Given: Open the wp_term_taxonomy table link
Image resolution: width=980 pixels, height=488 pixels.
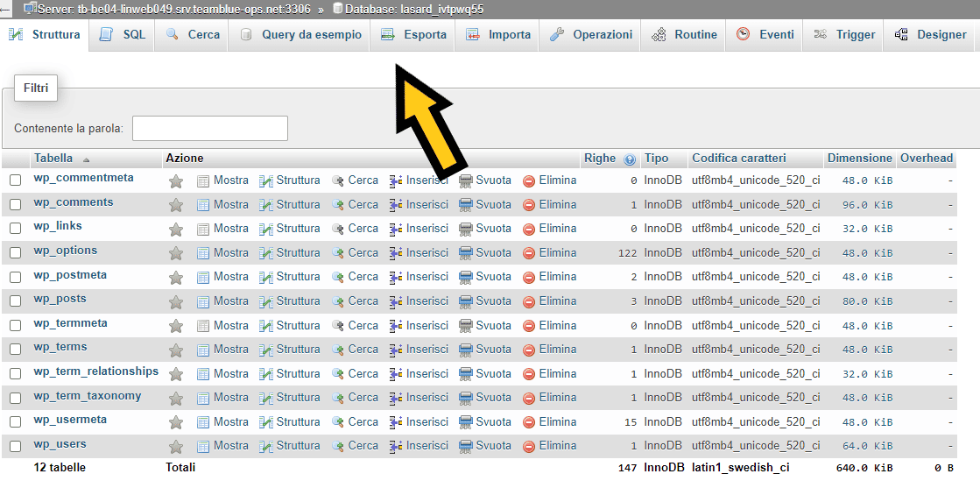Looking at the screenshot, I should [x=88, y=396].
